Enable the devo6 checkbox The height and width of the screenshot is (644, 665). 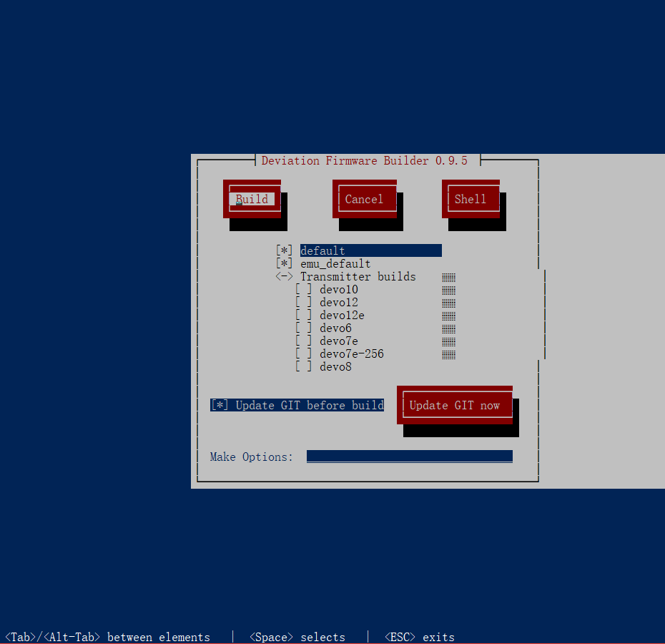[x=303, y=328]
